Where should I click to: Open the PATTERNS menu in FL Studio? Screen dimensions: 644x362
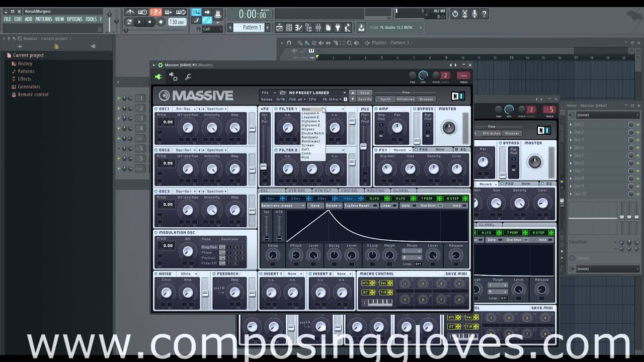click(44, 19)
